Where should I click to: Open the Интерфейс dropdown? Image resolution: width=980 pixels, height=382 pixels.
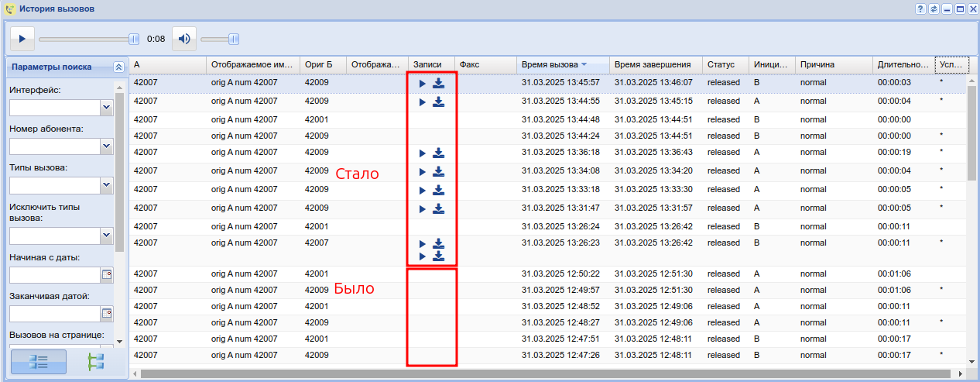click(x=106, y=108)
